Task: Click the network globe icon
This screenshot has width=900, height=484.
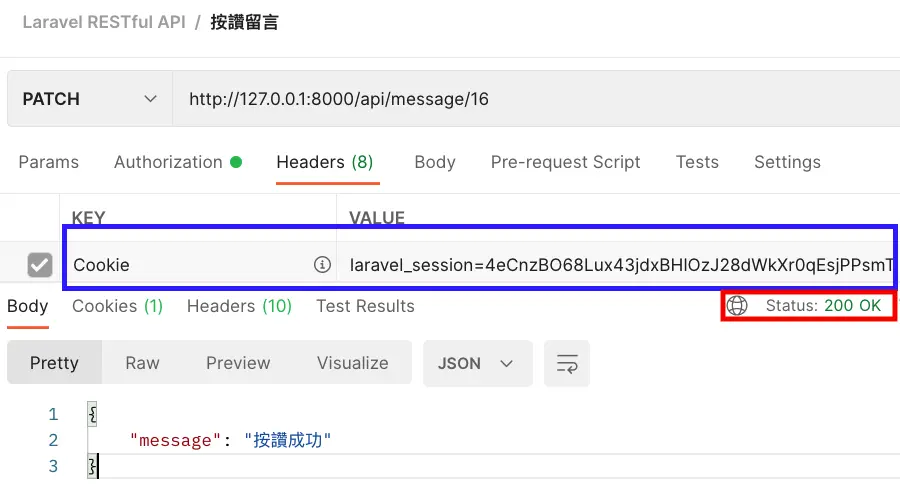Action: pyautogui.click(x=738, y=306)
